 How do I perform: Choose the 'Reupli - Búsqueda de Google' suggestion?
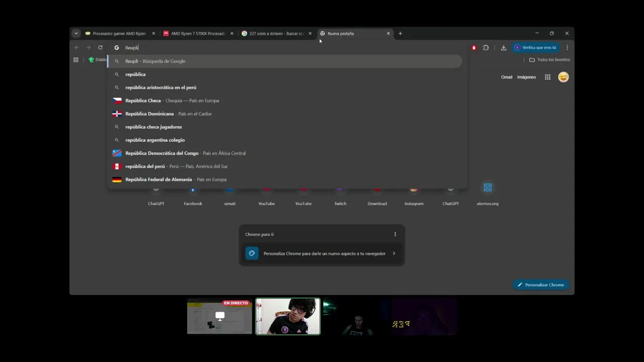pyautogui.click(x=285, y=61)
